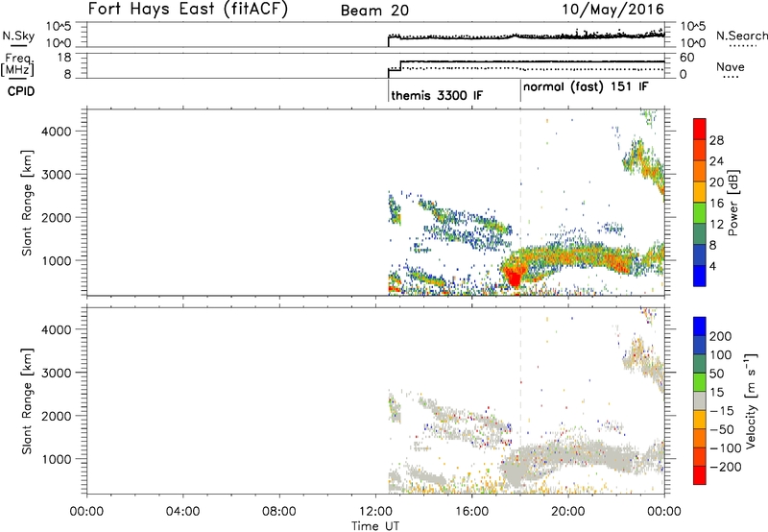Image resolution: width=768 pixels, height=532 pixels.
Task: Click the 'Beam 20' label
Action: pyautogui.click(x=374, y=11)
